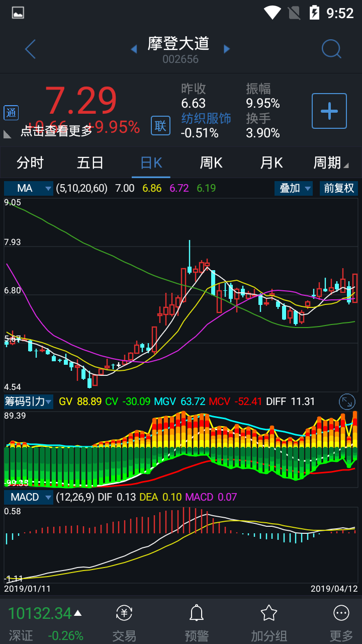Tap the MACD value 0.07
This screenshot has height=644, width=362.
coord(227,497)
